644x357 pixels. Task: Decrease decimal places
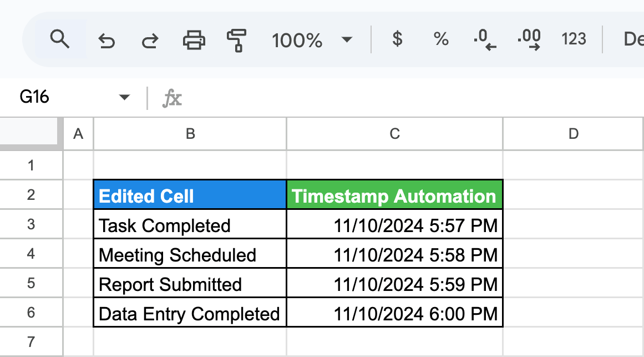(485, 40)
